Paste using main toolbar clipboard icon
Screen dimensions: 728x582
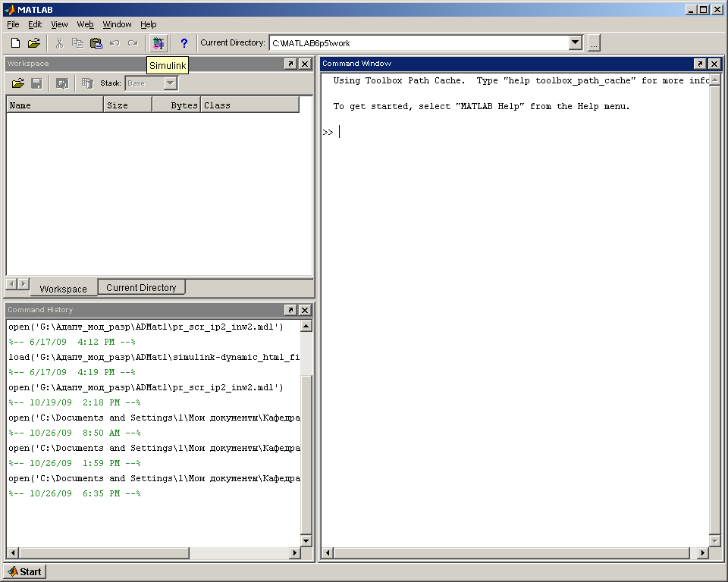pos(96,43)
